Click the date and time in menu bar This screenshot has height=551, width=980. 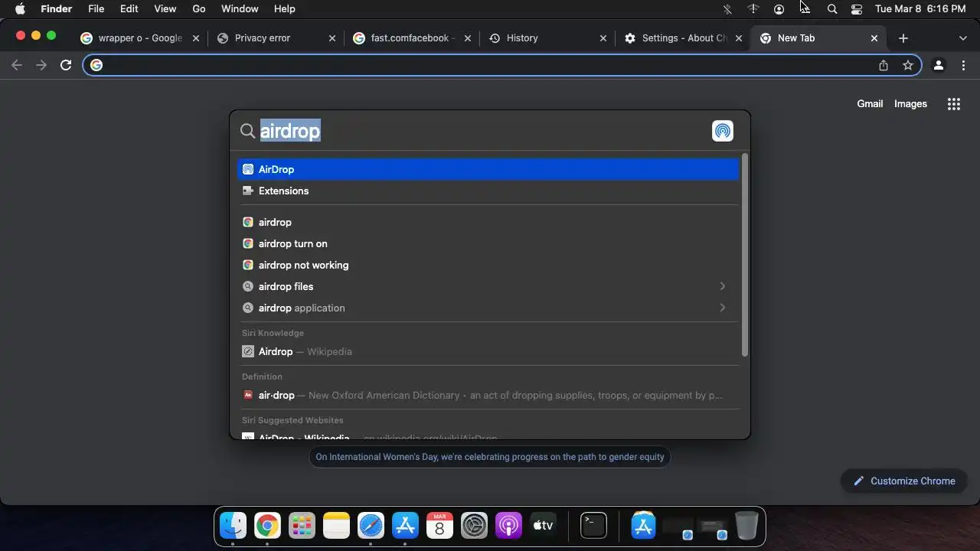coord(920,9)
